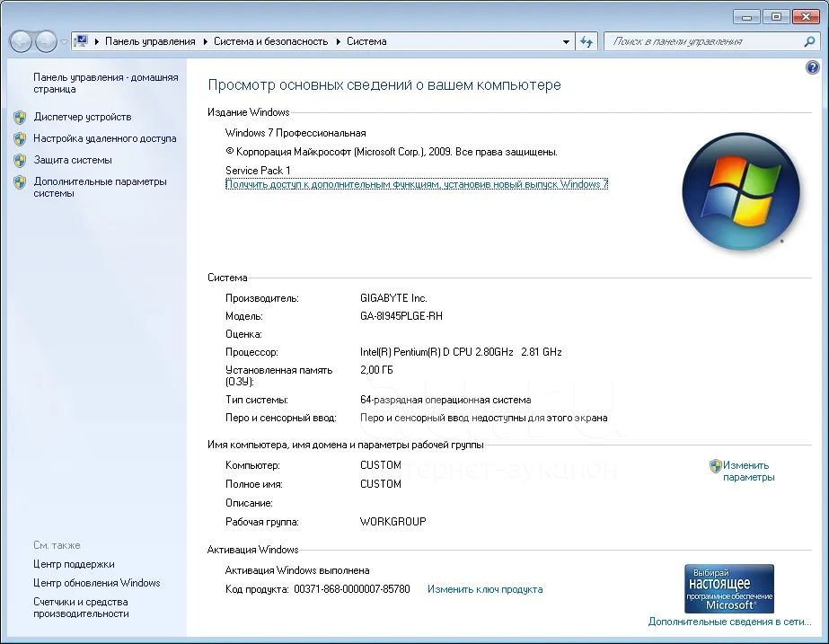This screenshot has height=644, width=829.
Task: Click Изменить параметры link
Action: click(x=749, y=472)
